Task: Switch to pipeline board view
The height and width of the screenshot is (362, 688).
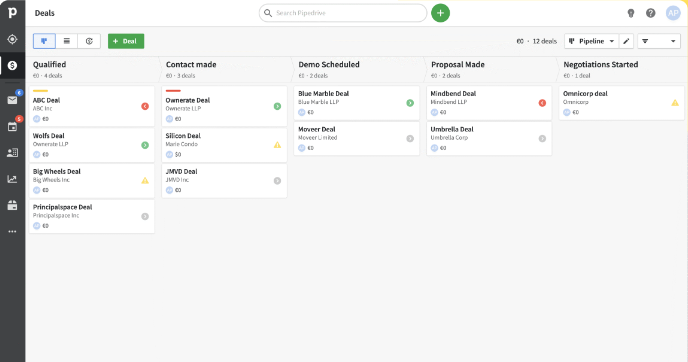Action: pos(44,41)
